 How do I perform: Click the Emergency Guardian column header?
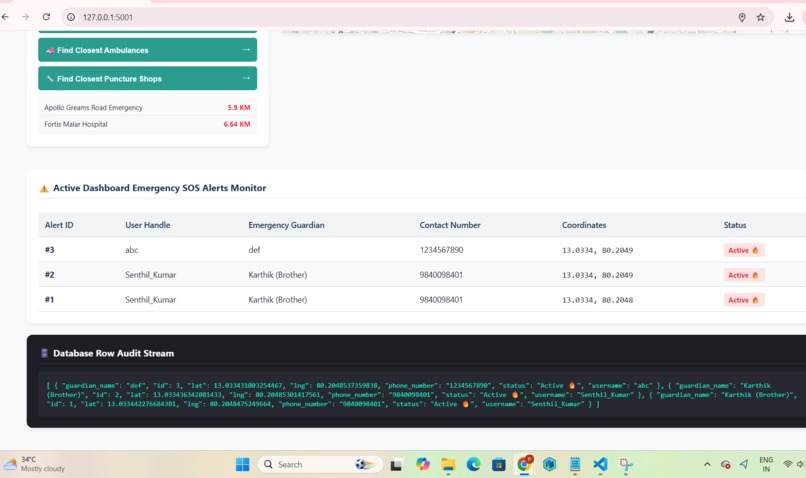(x=286, y=225)
